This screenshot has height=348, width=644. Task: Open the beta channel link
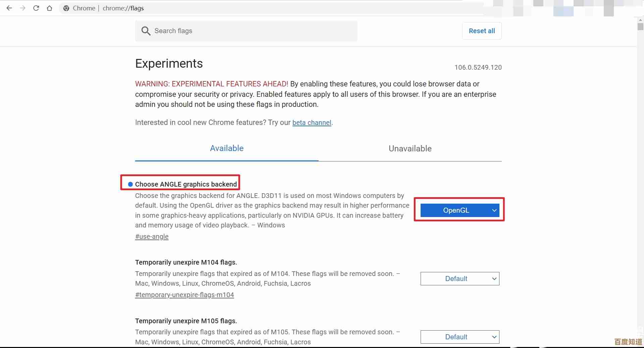(x=312, y=123)
